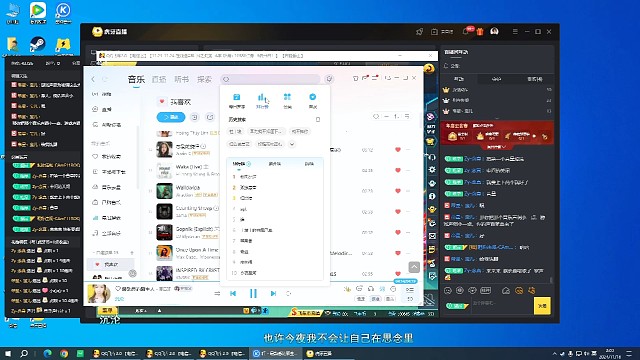Select the 我喜欢 heart playlist in Kugou's sidebar

(x=110, y=264)
